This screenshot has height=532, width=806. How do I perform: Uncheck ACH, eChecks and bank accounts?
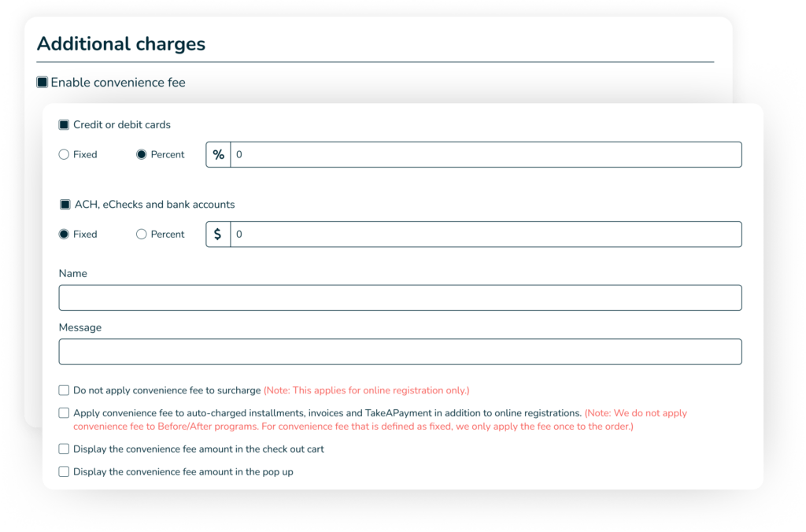coord(65,204)
